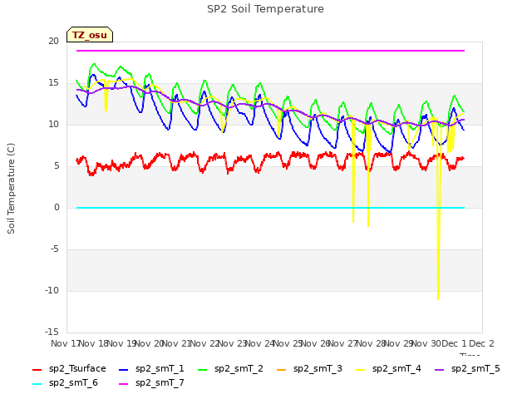This screenshot has width=532, height=399.
Task: Select the sp2_smT_2 legend label
Action: (x=239, y=369)
